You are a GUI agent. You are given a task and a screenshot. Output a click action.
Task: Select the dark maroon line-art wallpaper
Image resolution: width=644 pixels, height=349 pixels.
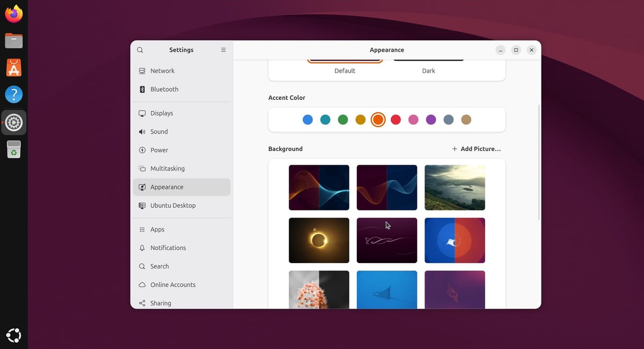pyautogui.click(x=387, y=241)
